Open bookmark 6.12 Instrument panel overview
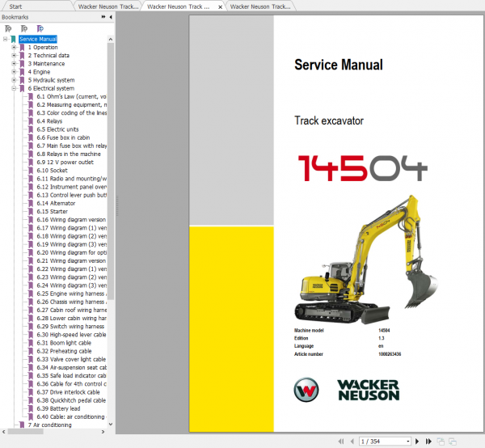 [71, 187]
